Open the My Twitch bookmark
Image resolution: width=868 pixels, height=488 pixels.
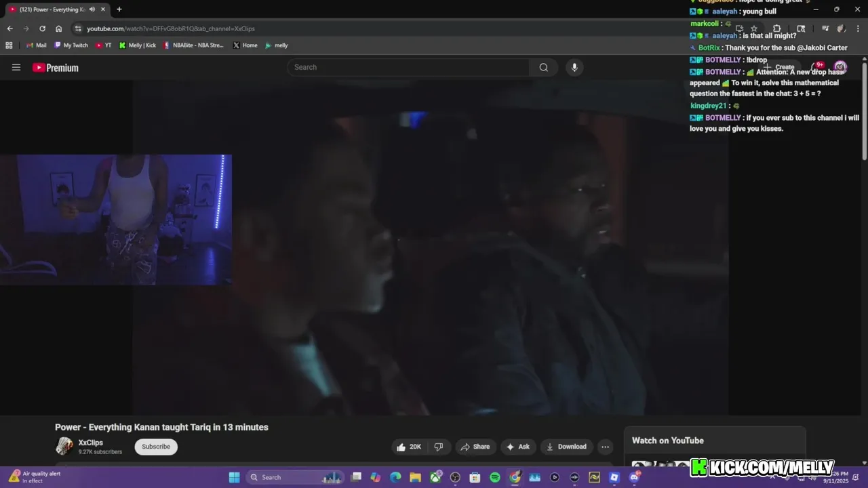click(71, 45)
